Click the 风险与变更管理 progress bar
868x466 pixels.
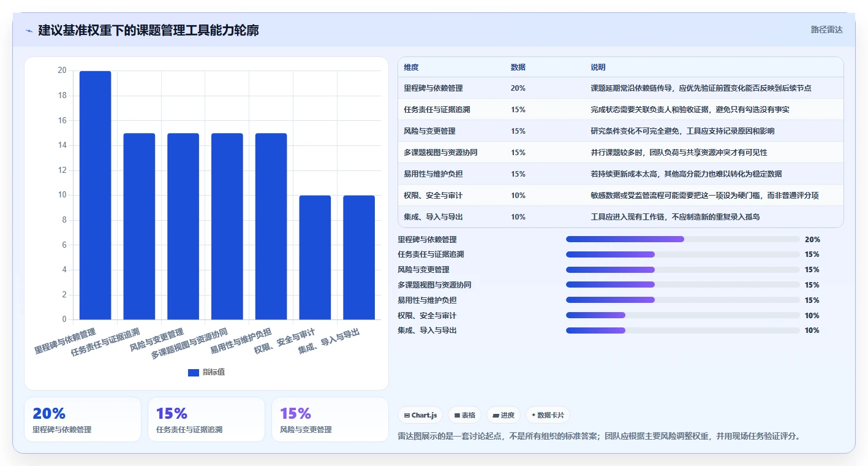[x=683, y=270]
